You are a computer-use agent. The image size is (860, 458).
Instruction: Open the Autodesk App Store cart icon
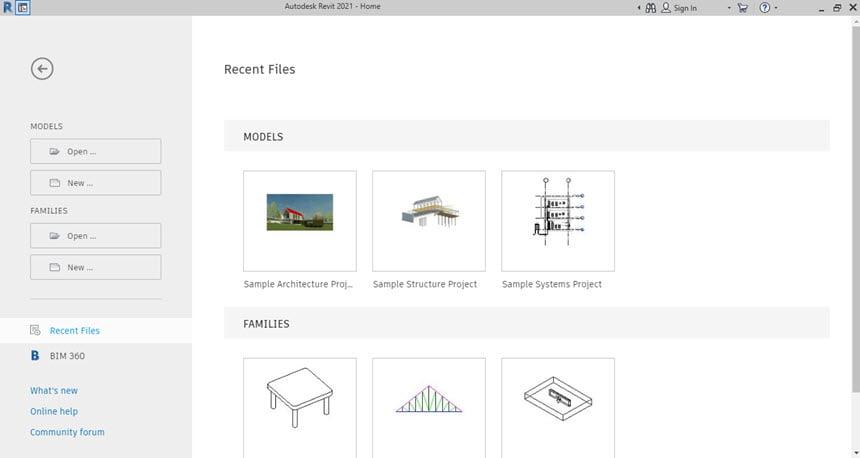click(743, 8)
